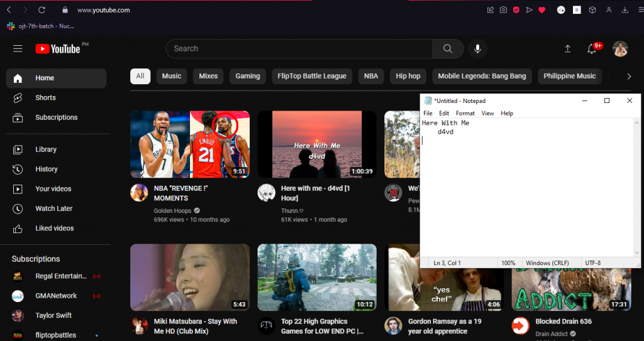Screen dimensions: 644x341
Task: Select the FlipTop Battle League chip
Action: click(312, 76)
